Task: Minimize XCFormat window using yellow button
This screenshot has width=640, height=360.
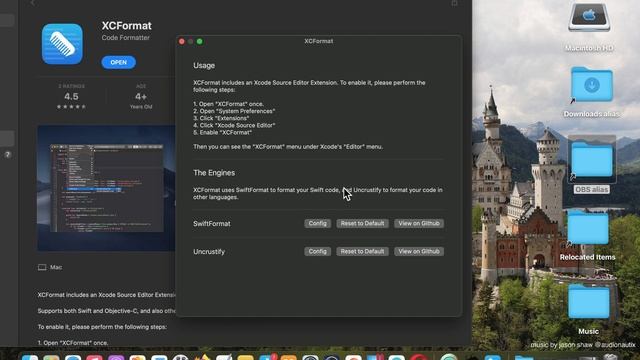Action: (x=191, y=41)
